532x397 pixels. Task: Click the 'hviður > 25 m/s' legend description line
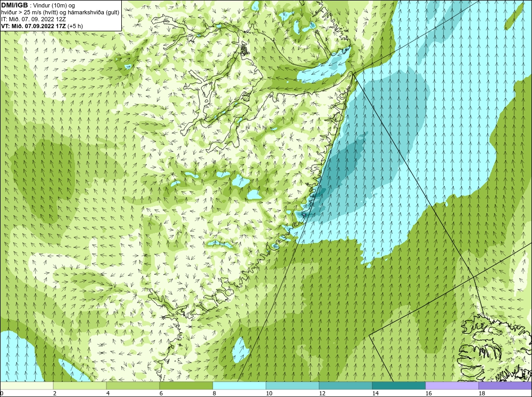pos(60,13)
